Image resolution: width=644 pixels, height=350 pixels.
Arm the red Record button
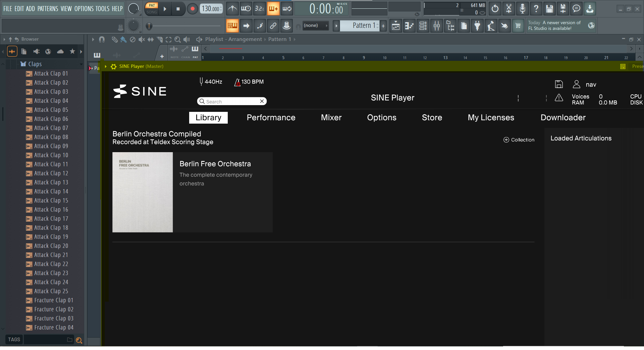tap(192, 9)
